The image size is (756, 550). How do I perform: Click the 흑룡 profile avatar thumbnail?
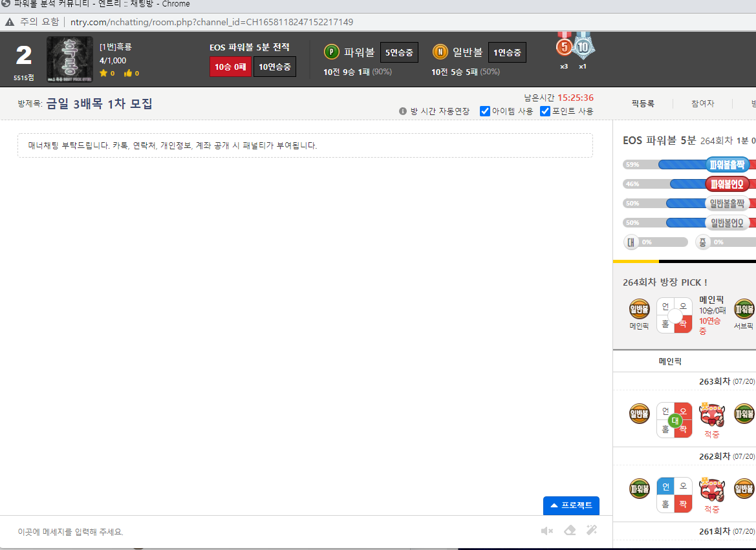[66, 59]
